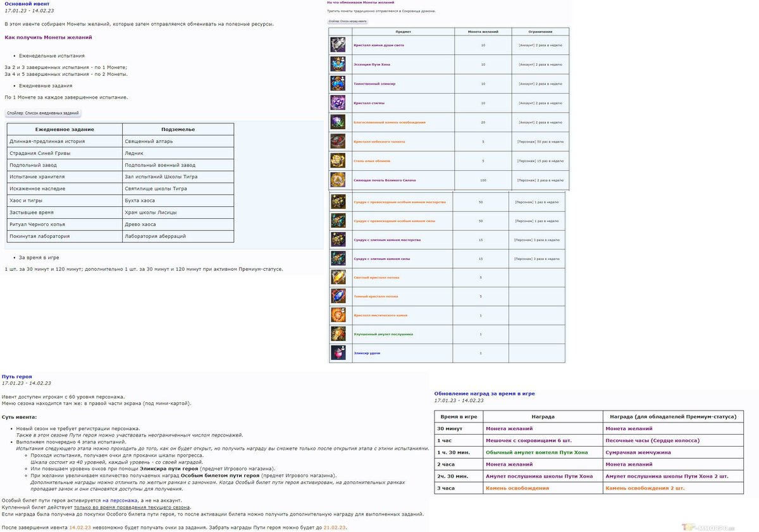
Task: Click the Предмет column header
Action: tap(402, 32)
